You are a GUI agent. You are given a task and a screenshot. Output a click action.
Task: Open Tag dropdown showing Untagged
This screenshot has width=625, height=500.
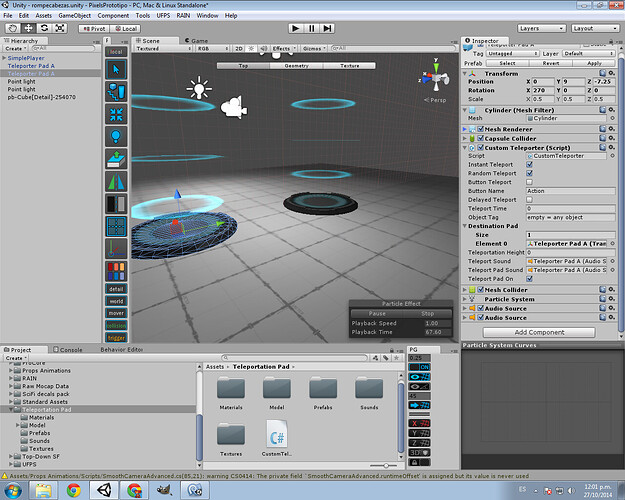512,53
